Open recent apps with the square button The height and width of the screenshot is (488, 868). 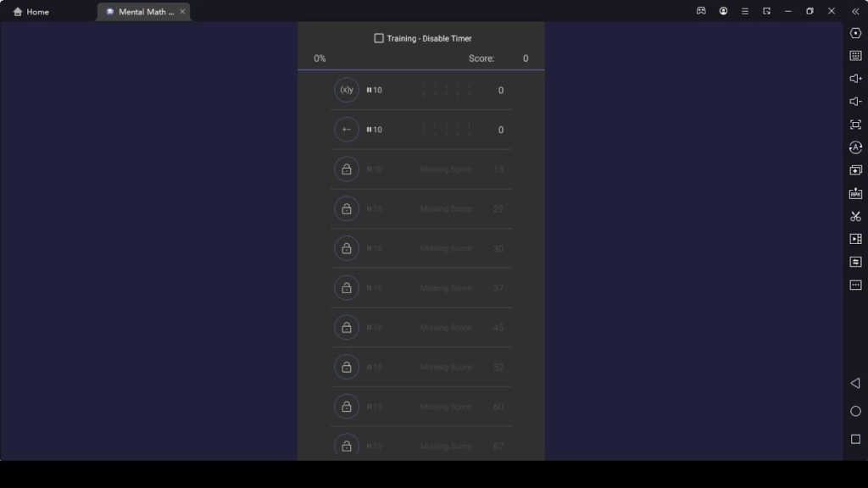(855, 439)
